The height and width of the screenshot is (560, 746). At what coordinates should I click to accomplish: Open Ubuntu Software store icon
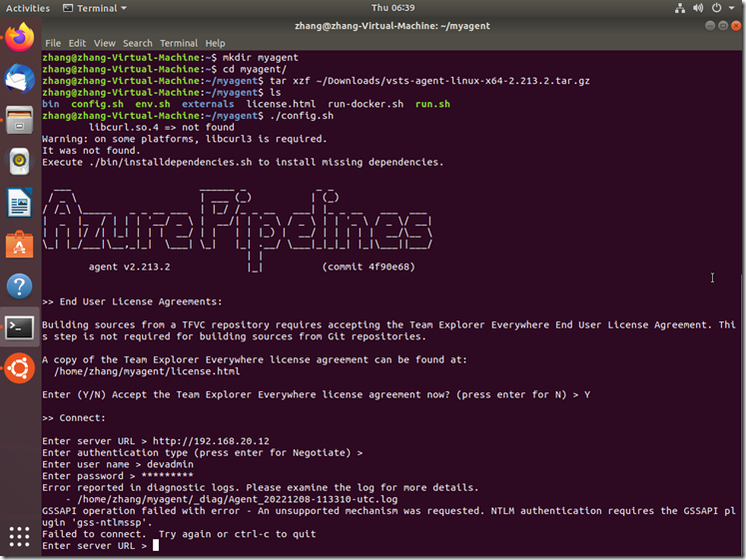click(x=20, y=245)
